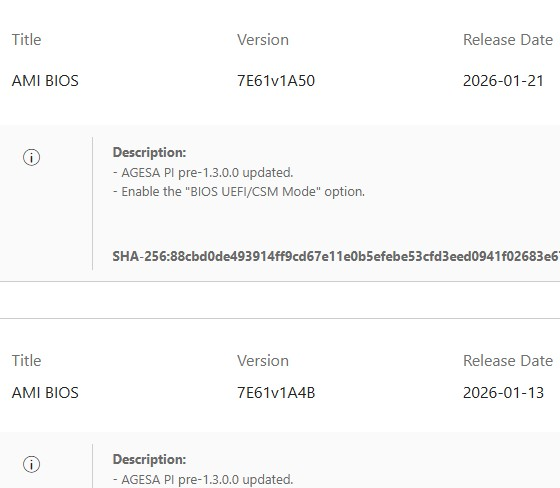Viewport: 560px width, 488px height.
Task: Click the info icon beside the 7E61v1A4B description
Action: coord(31,464)
